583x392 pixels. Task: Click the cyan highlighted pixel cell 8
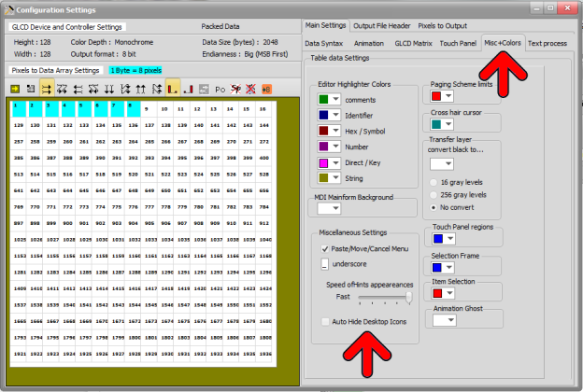(133, 109)
